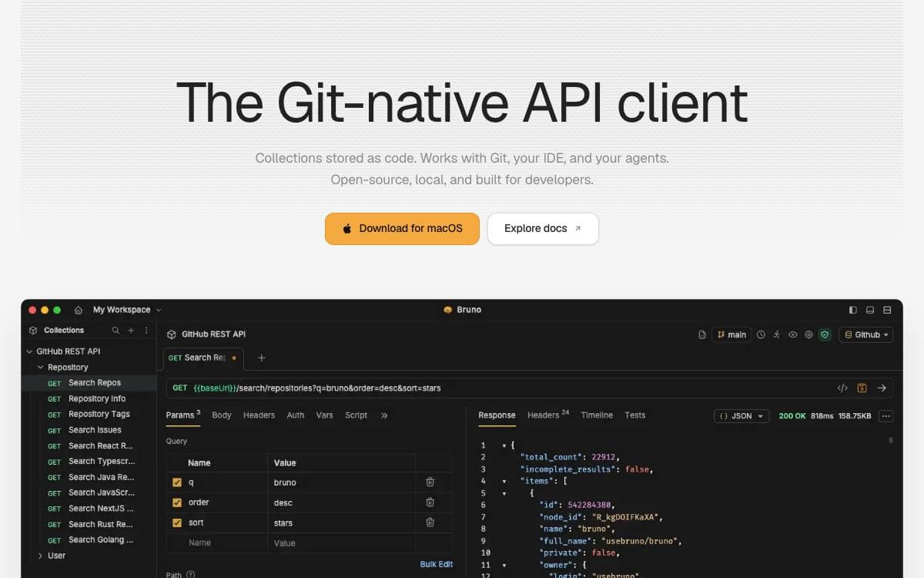Viewport: 924px width, 578px height.
Task: Click the home icon beside My Workspace
Action: [x=79, y=310]
